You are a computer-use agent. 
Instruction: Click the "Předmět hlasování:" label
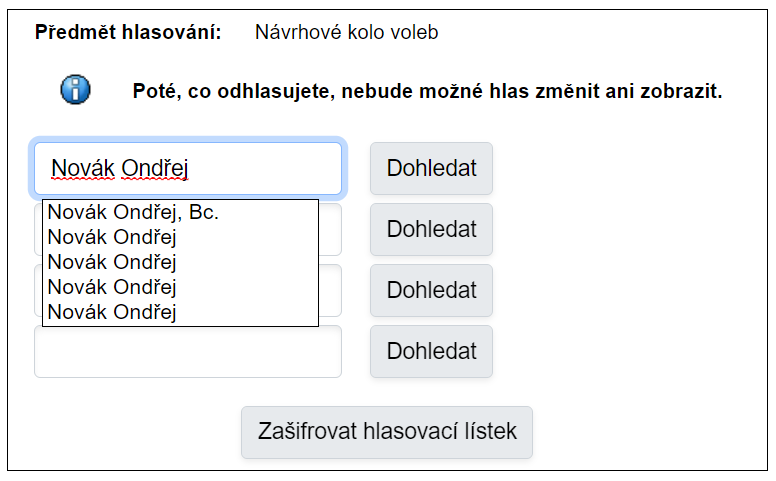(128, 32)
